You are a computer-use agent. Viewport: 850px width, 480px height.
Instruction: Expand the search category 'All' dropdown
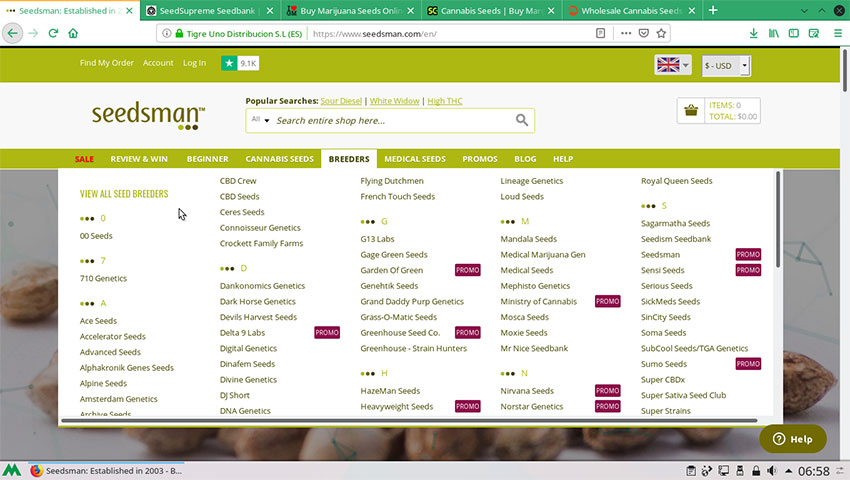[261, 120]
